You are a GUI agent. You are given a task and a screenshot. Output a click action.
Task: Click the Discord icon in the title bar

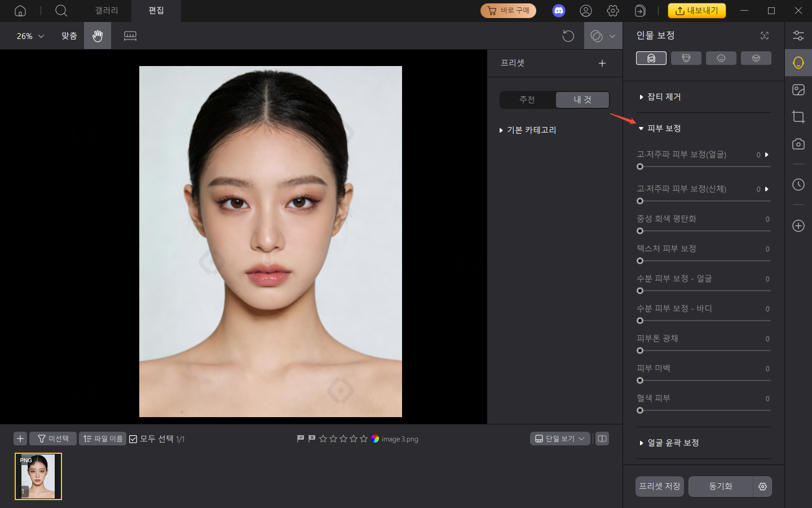click(x=558, y=10)
